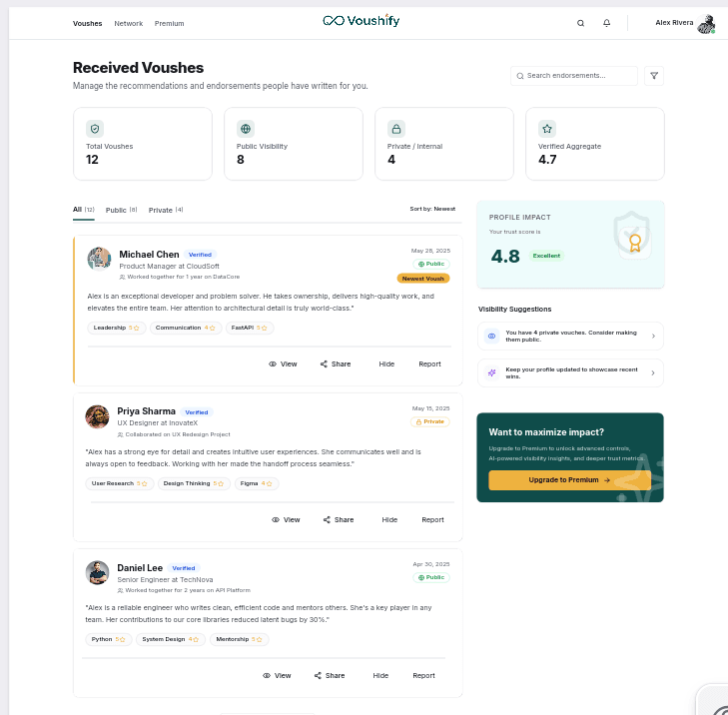Click the Mentorship skill tag
This screenshot has height=715, width=728.
point(239,639)
